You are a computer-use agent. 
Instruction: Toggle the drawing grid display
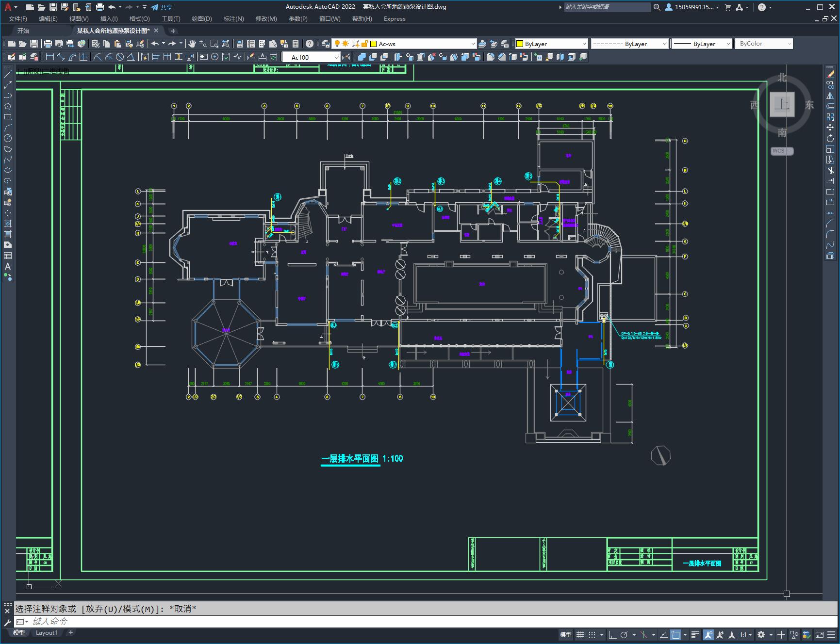coord(580,634)
